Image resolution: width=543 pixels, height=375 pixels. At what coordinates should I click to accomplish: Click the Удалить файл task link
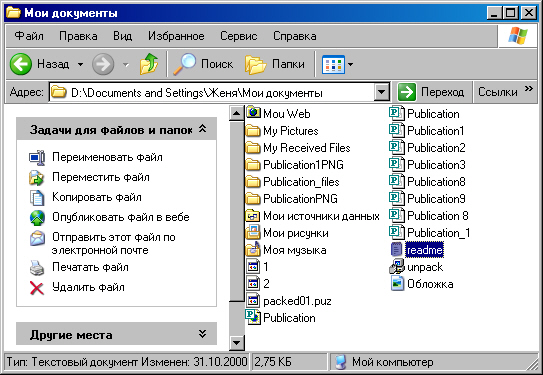pyautogui.click(x=88, y=287)
